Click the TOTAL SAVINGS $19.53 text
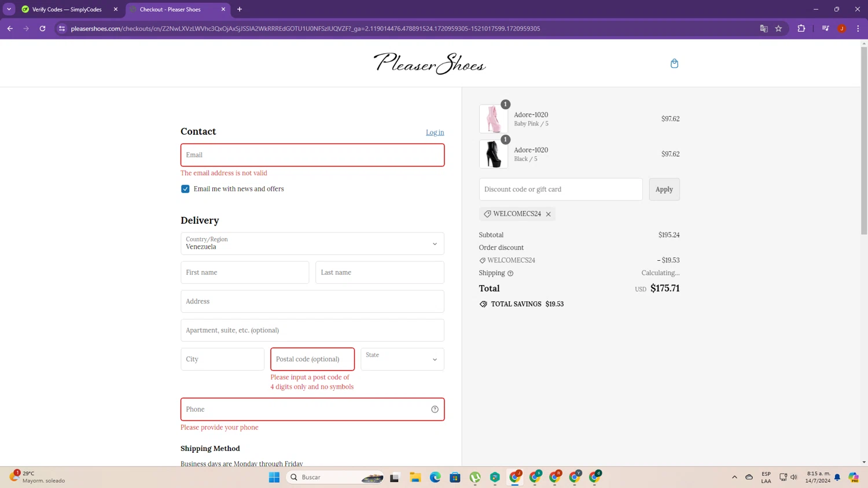 527,304
